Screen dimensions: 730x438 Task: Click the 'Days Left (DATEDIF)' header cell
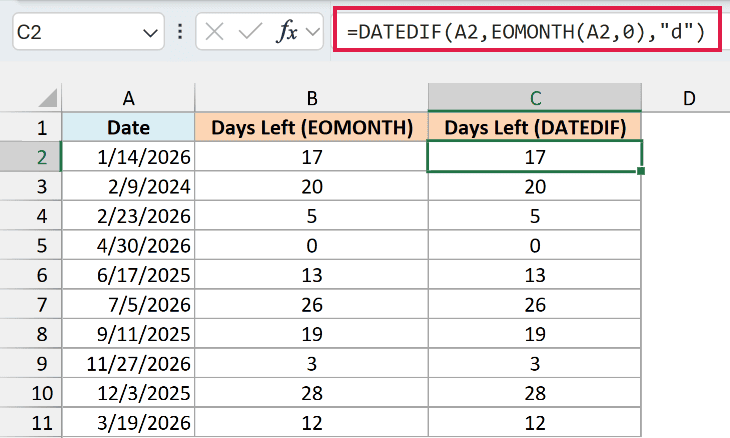pos(535,127)
